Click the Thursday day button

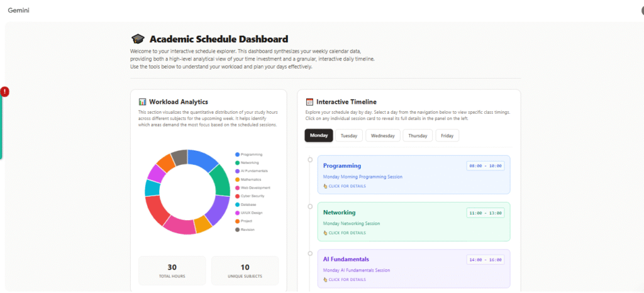[418, 135]
